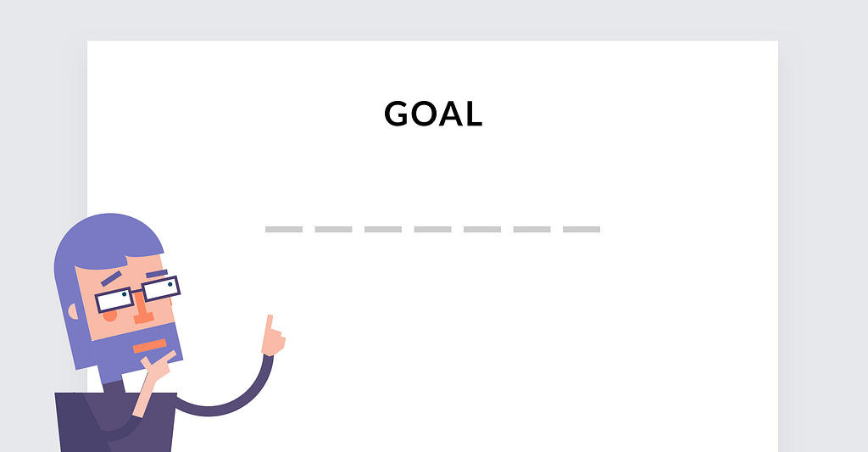Click the middle fourth dash placeholder
Viewport: 868px width, 452px height.
tap(432, 229)
